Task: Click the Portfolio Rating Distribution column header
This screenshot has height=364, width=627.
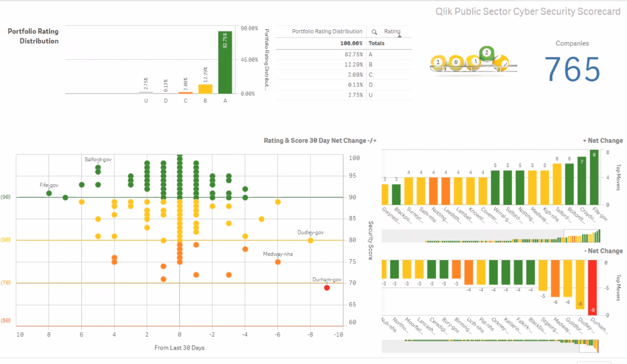Action: click(x=327, y=31)
